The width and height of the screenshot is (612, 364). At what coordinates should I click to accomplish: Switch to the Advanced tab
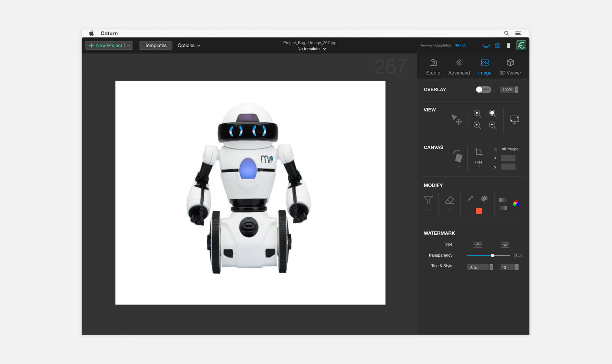pos(459,67)
